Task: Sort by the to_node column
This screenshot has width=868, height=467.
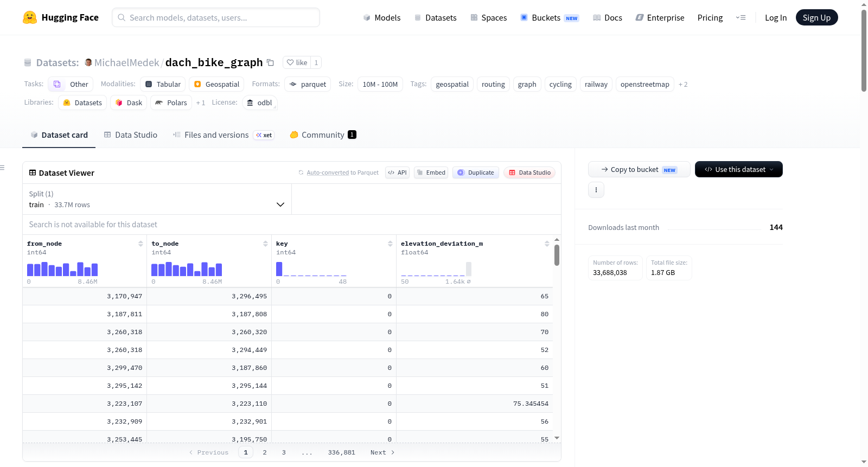Action: [265, 244]
